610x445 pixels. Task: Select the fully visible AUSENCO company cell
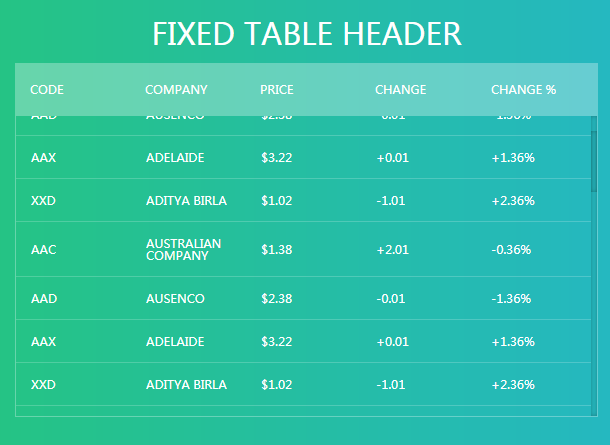point(175,298)
